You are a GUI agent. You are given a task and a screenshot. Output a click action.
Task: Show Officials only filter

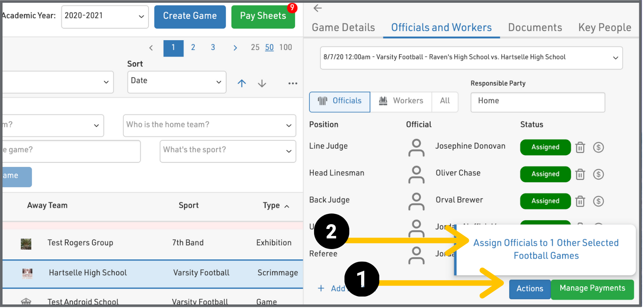coord(340,101)
